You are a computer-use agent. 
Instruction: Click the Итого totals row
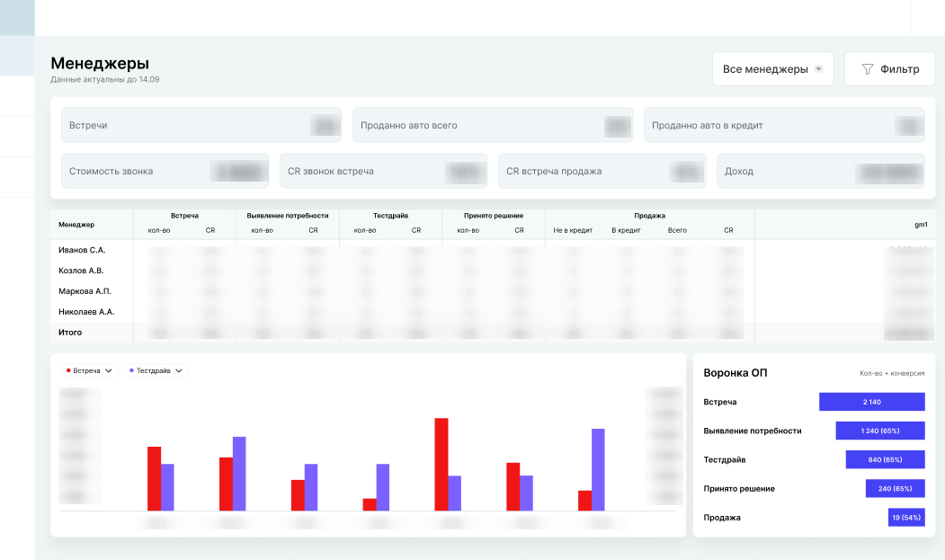(x=493, y=333)
